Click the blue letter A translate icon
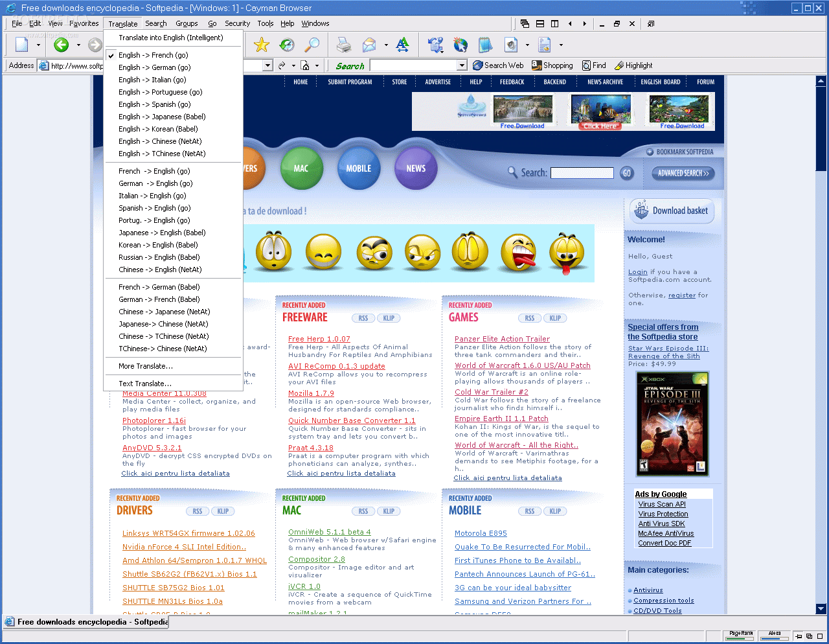 [403, 45]
